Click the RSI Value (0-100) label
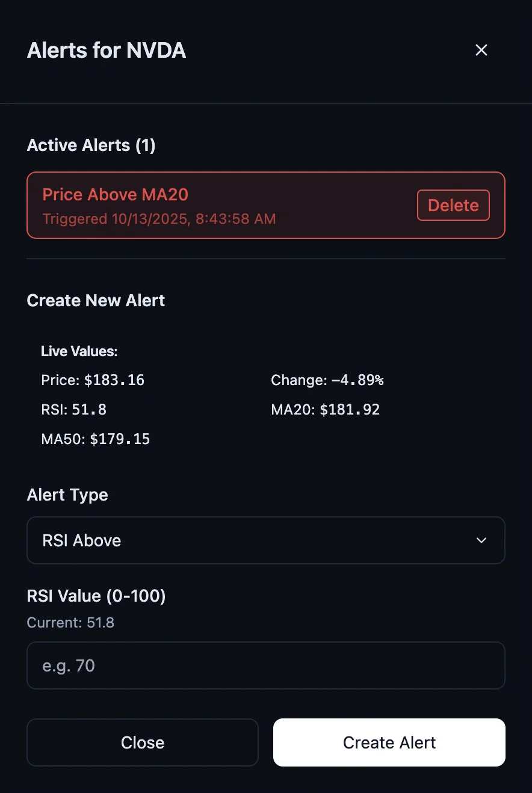Image resolution: width=532 pixels, height=793 pixels. [x=96, y=596]
